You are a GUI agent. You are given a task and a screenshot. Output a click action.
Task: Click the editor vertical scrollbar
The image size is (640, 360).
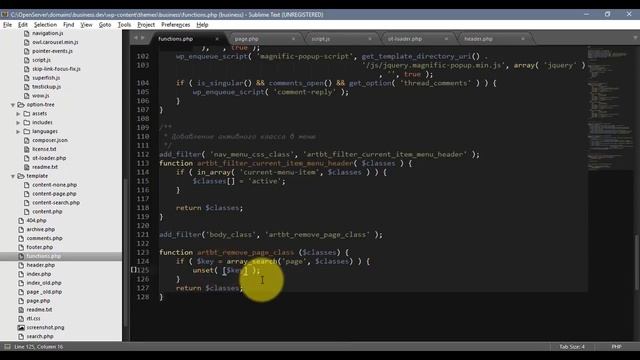[636, 263]
